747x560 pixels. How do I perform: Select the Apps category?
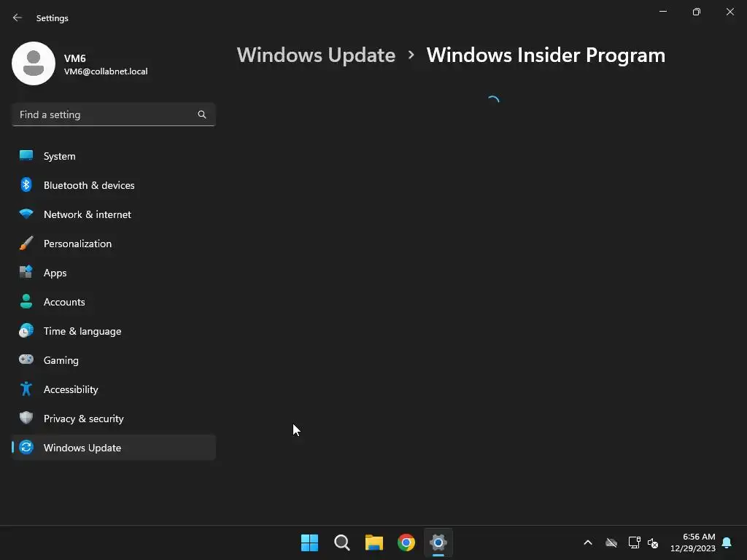click(x=113, y=273)
